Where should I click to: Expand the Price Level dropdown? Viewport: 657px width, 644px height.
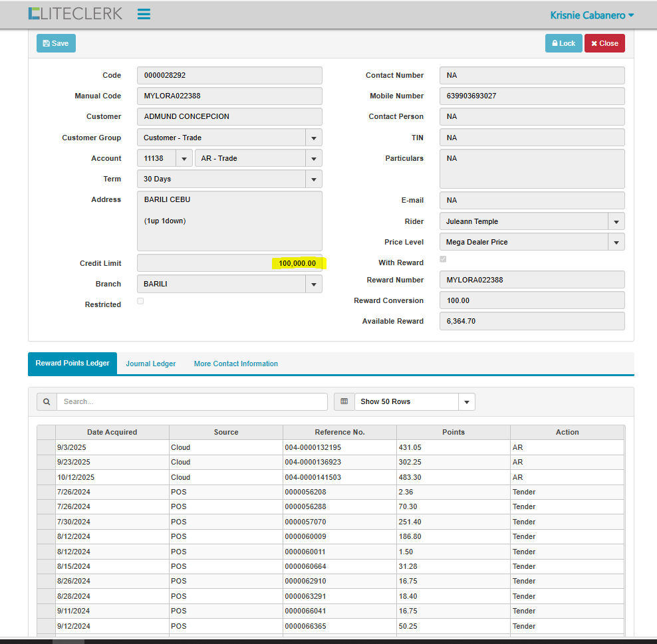[x=616, y=242]
